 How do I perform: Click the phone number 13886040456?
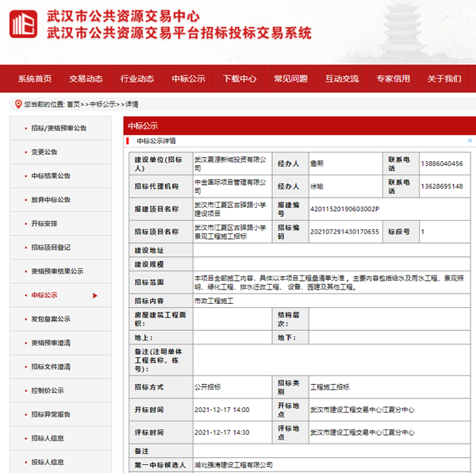click(x=442, y=163)
